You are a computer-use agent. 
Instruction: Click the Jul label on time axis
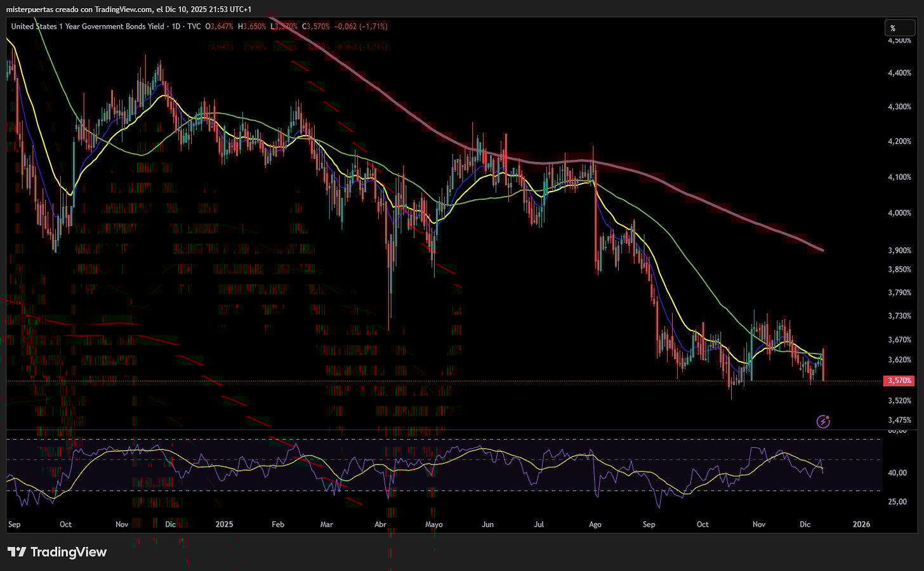[539, 525]
